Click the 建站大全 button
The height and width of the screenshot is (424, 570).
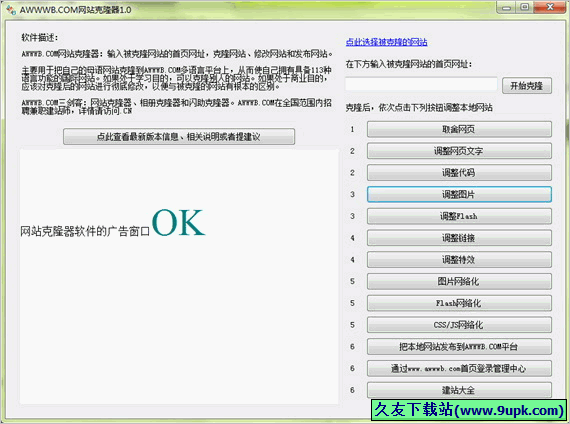(459, 390)
